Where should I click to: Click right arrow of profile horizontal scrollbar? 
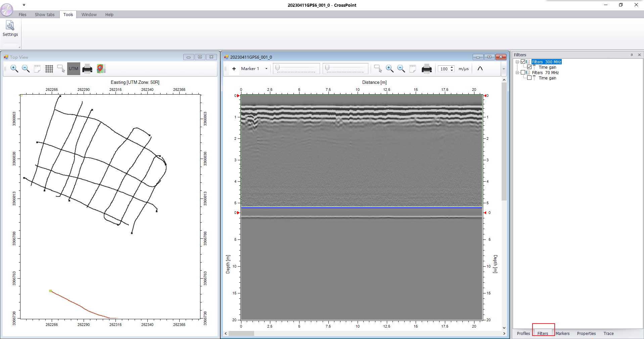(504, 334)
